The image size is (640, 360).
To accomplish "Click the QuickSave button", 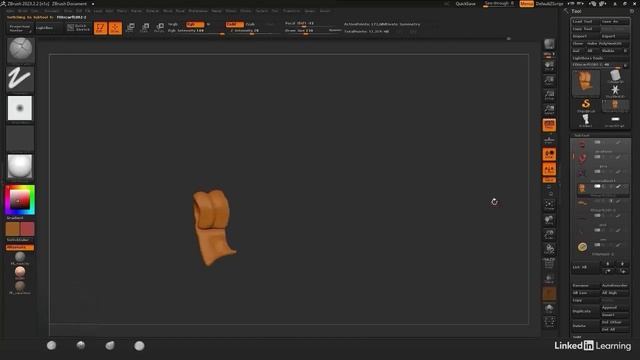I will click(466, 4).
